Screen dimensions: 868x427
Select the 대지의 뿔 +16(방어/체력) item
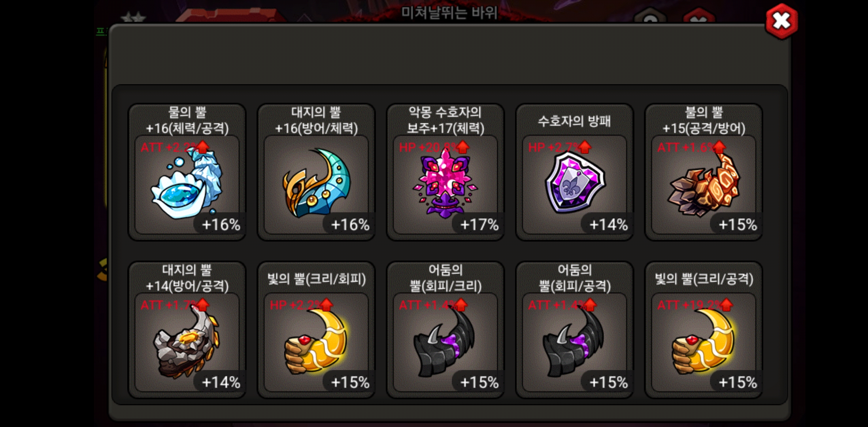pyautogui.click(x=316, y=172)
